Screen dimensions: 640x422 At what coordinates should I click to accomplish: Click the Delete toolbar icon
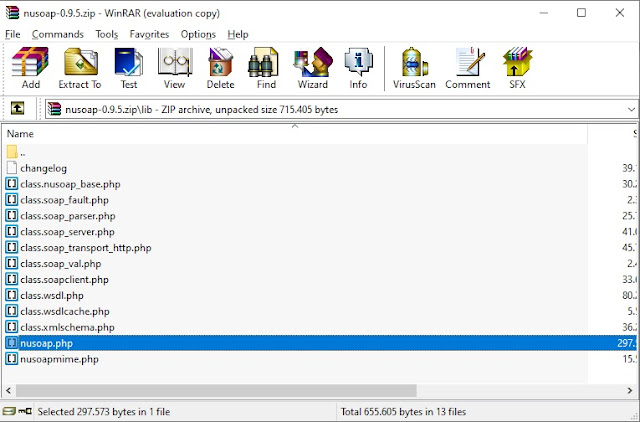[x=220, y=62]
